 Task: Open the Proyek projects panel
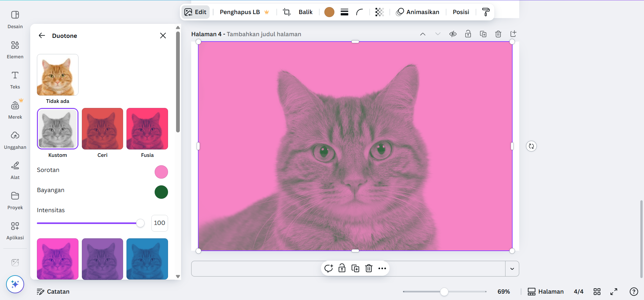tap(15, 201)
